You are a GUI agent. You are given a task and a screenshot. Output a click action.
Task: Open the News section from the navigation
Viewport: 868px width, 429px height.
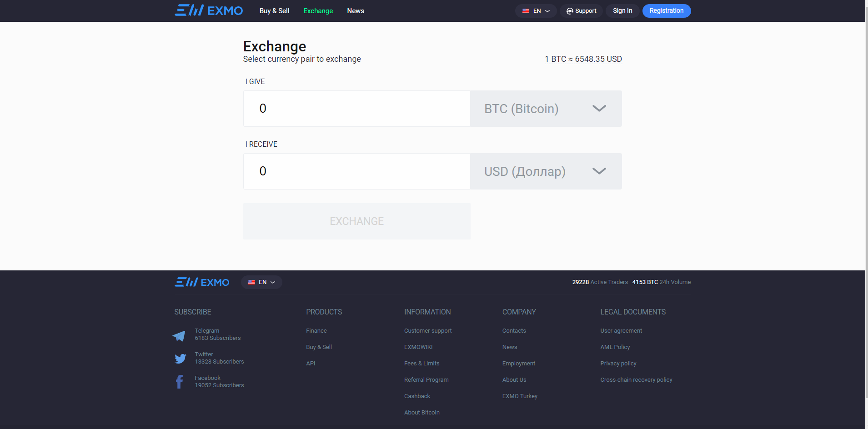click(x=355, y=10)
